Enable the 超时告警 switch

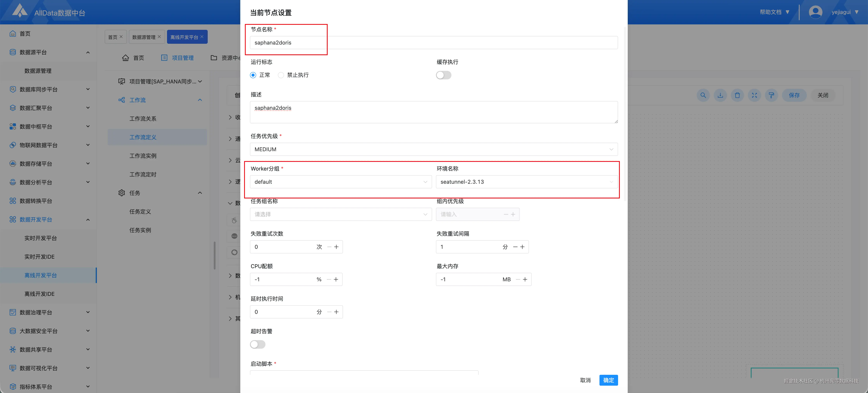pyautogui.click(x=257, y=344)
